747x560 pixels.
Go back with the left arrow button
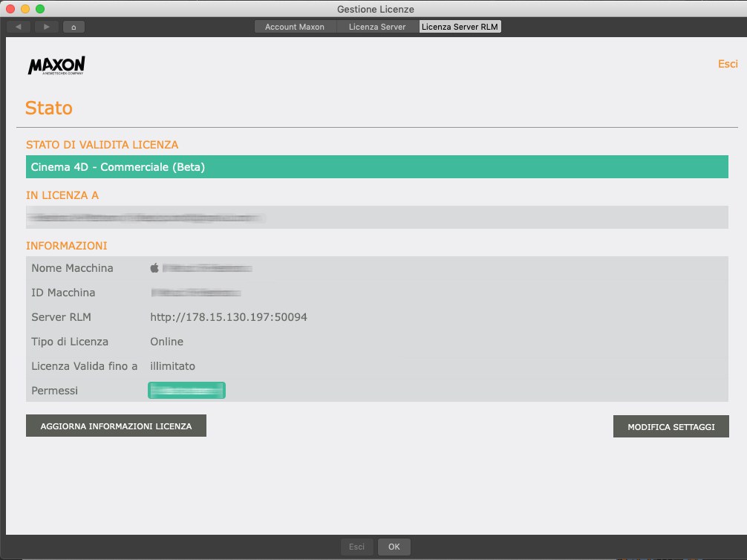tap(19, 27)
